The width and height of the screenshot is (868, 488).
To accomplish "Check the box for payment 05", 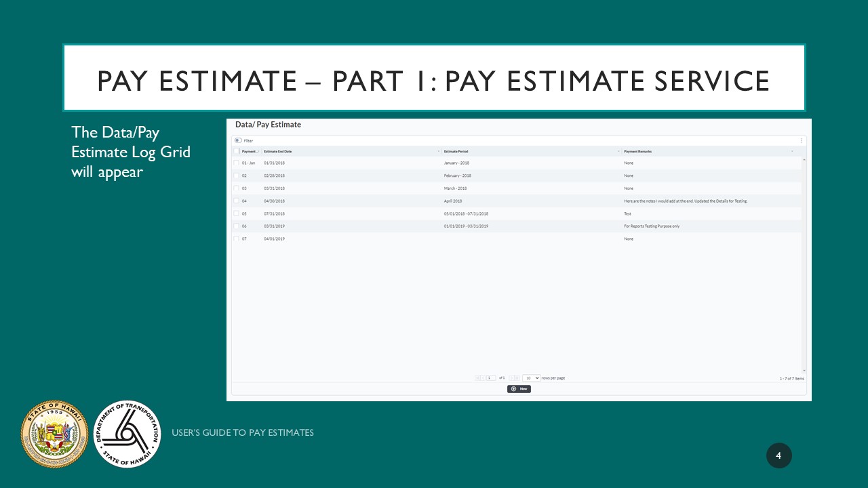I will (236, 213).
